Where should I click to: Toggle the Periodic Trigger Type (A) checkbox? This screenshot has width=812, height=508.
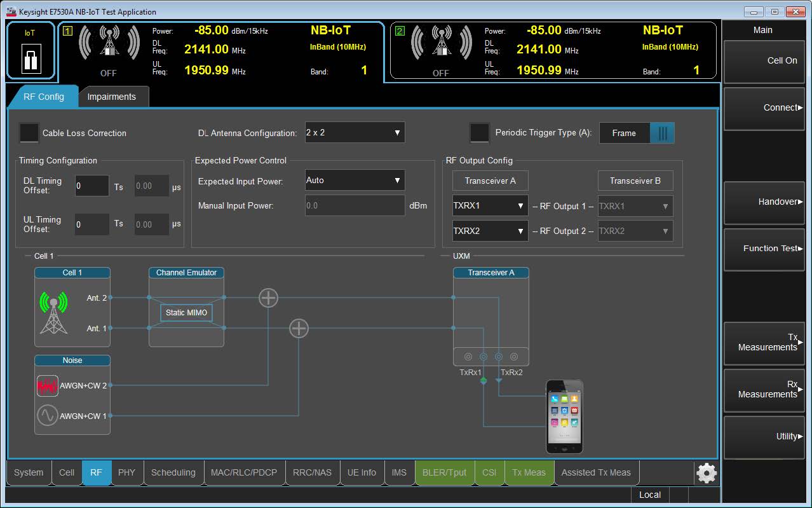pos(479,133)
